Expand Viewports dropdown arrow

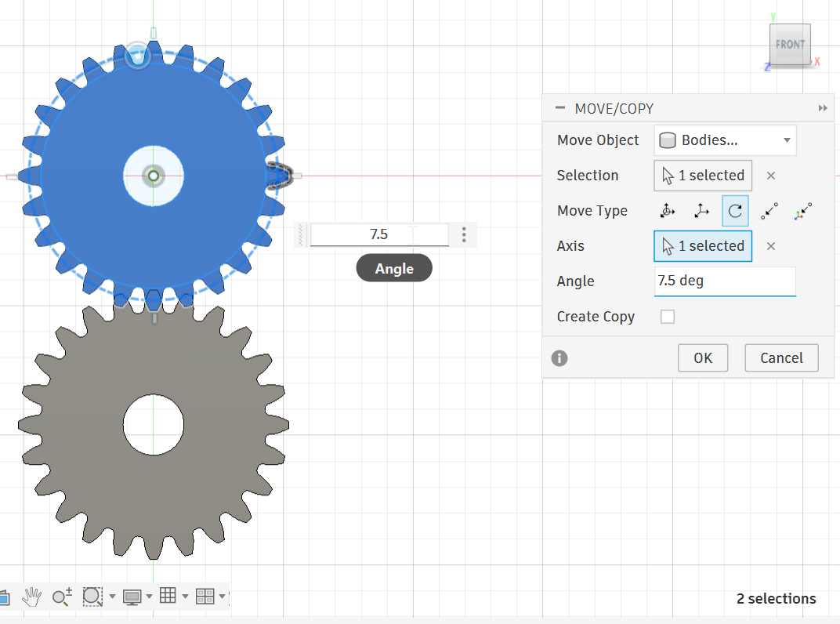(x=222, y=596)
